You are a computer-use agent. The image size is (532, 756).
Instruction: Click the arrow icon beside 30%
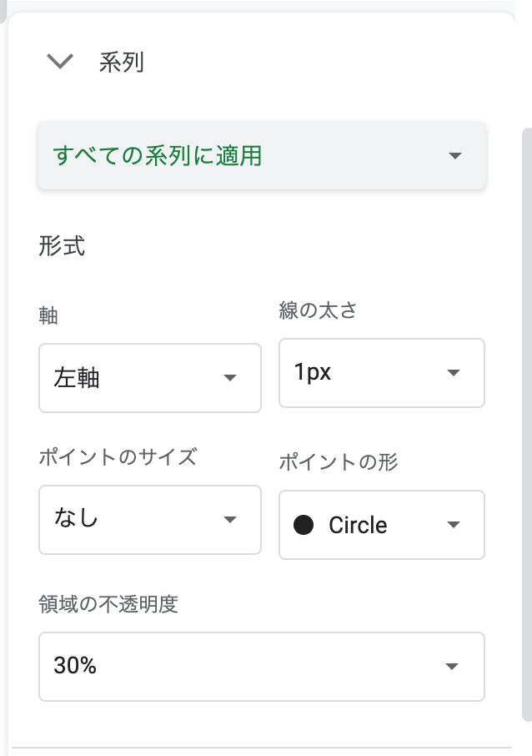(452, 666)
